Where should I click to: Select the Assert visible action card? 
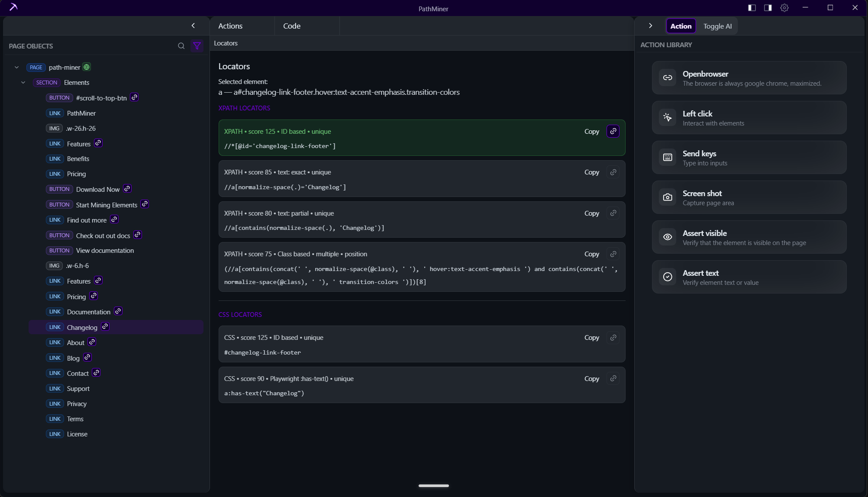tap(749, 237)
